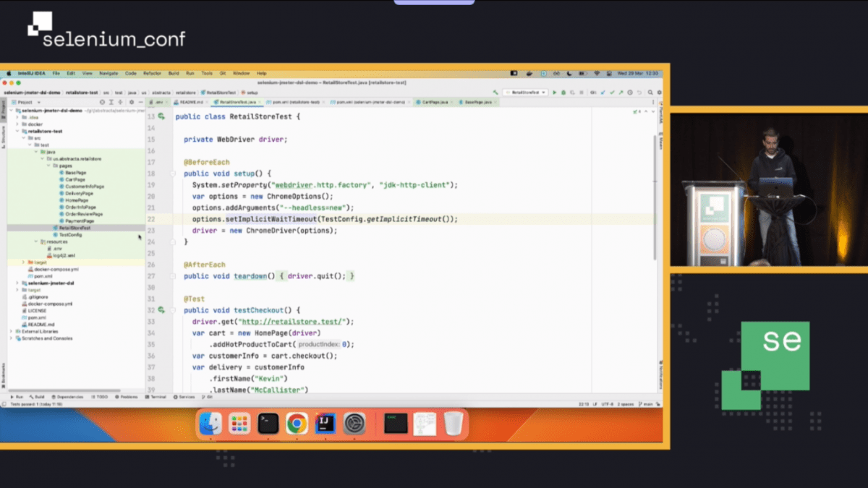Start debugging using the bug icon

(563, 93)
